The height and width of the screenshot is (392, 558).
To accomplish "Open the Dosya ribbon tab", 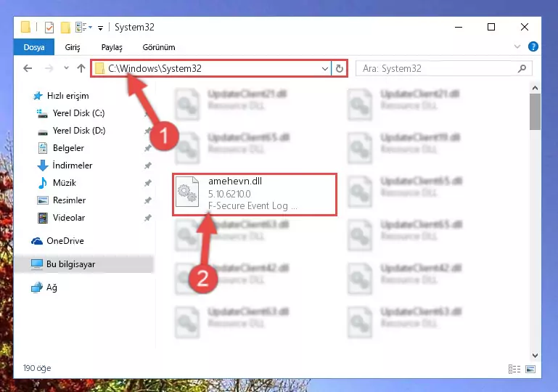I will (34, 47).
